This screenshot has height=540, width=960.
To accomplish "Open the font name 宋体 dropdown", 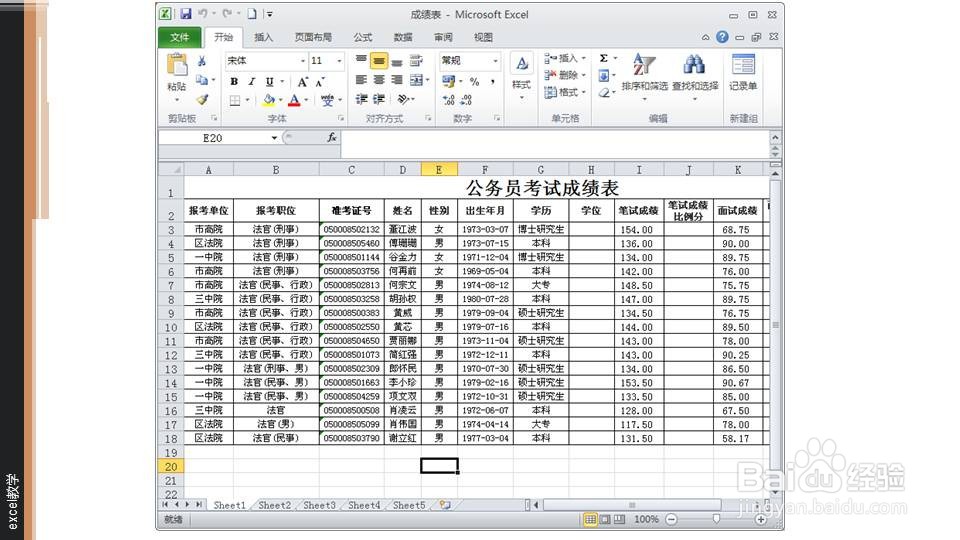I will click(302, 61).
